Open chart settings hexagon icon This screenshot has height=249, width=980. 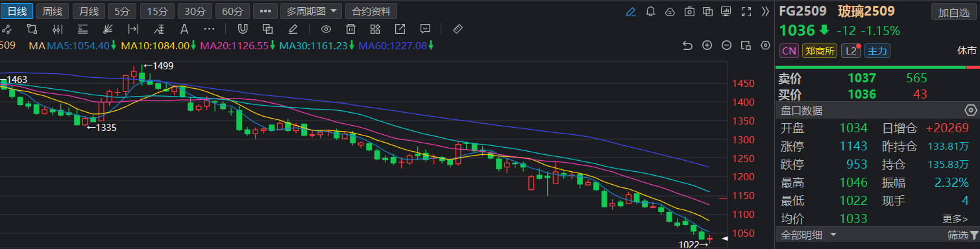coord(766,45)
